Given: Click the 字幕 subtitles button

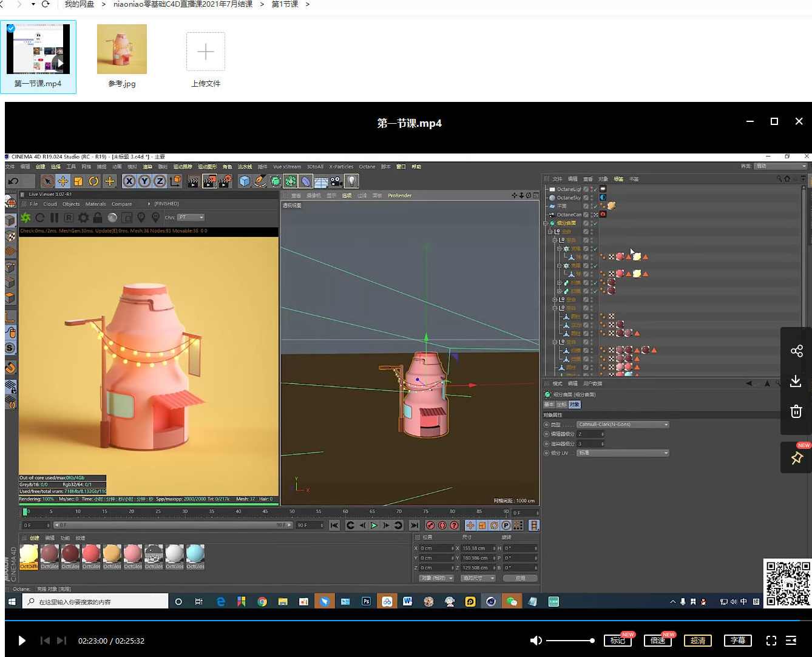Looking at the screenshot, I should pyautogui.click(x=737, y=641).
